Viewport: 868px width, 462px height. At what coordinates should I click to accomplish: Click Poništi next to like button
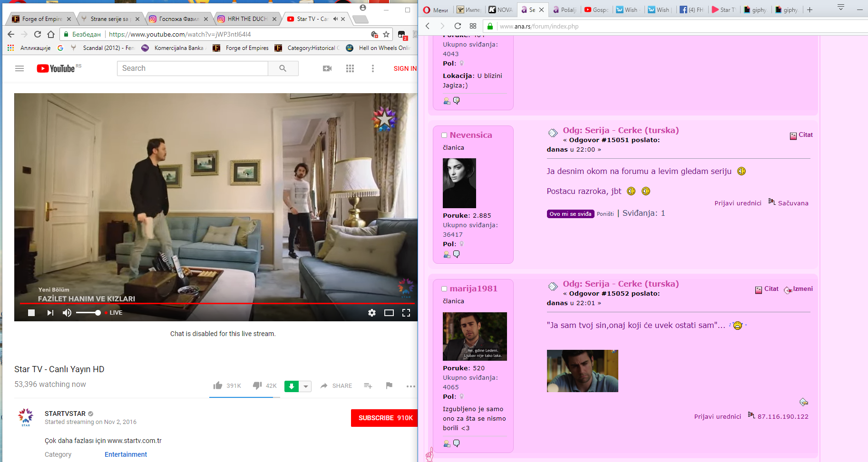[x=605, y=214]
